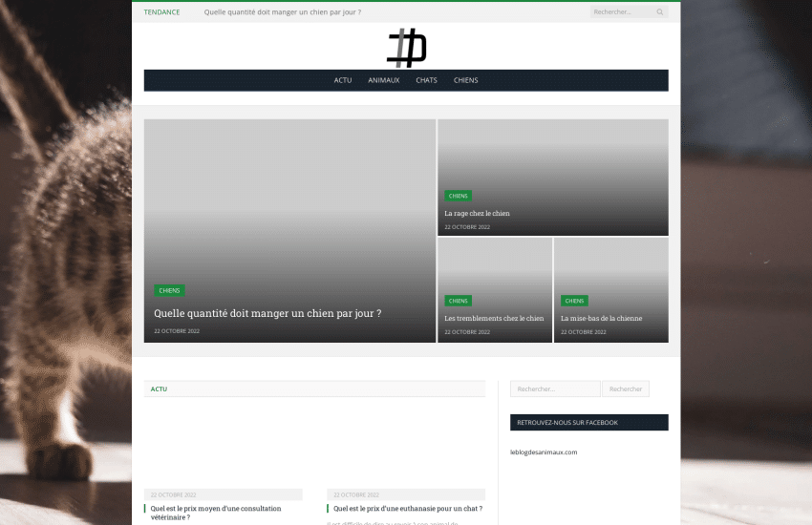Viewport: 812px width, 525px height.
Task: Open 'La mise-bas de la chienne' article
Action: [601, 319]
